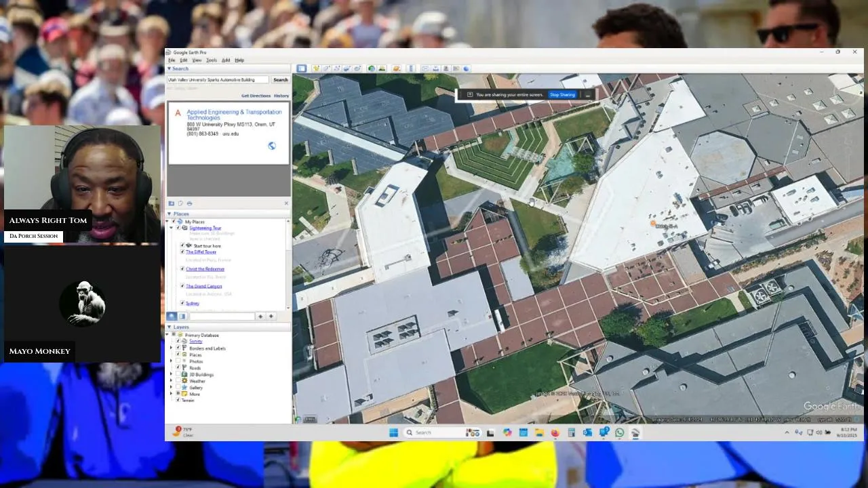Screen dimensions: 868x488
Task: Open the Edit menu
Action: pos(184,60)
